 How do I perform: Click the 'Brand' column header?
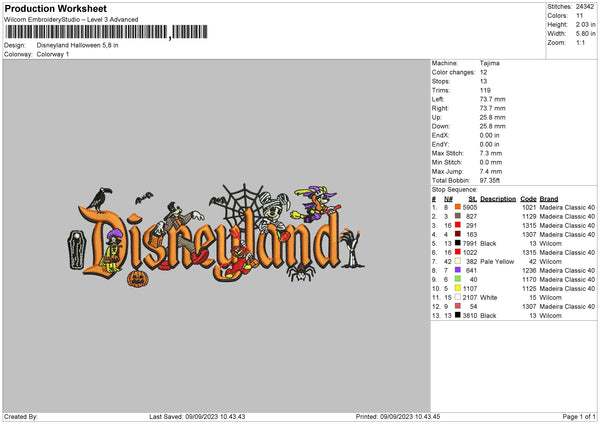(549, 199)
